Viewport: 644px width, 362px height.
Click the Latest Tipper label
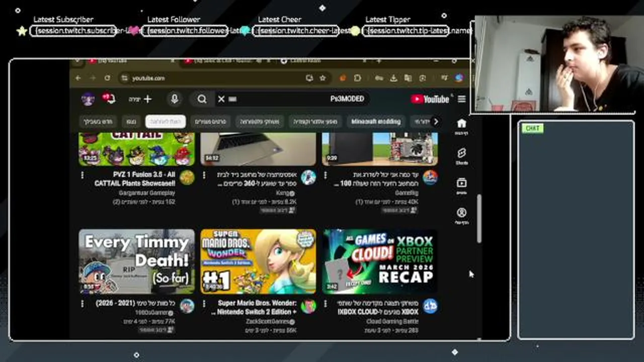[388, 20]
